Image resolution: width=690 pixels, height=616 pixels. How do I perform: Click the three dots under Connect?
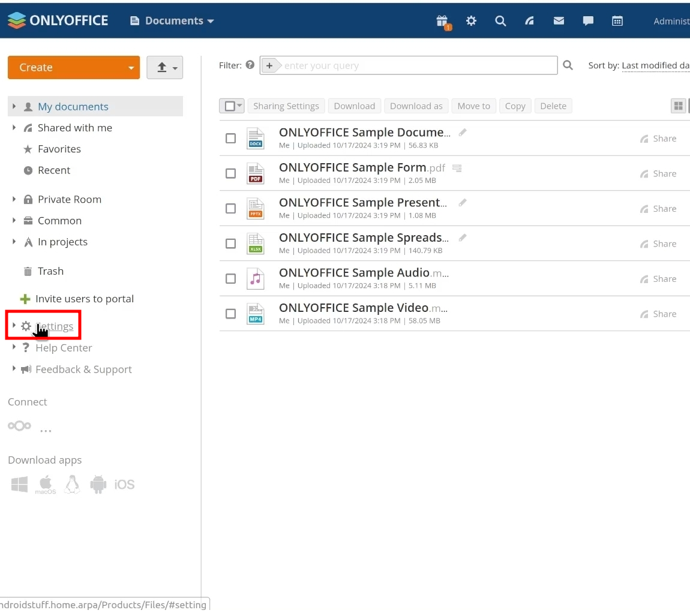tap(46, 431)
